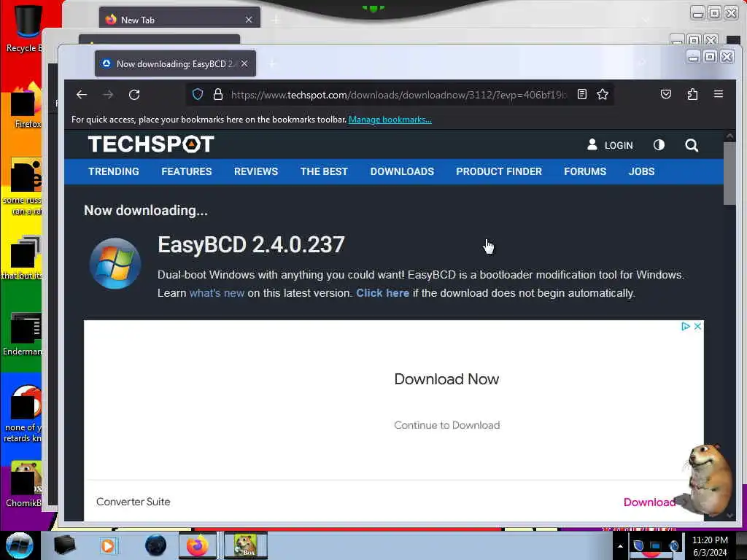Open tracking protection shield icon in address bar

pos(198,94)
